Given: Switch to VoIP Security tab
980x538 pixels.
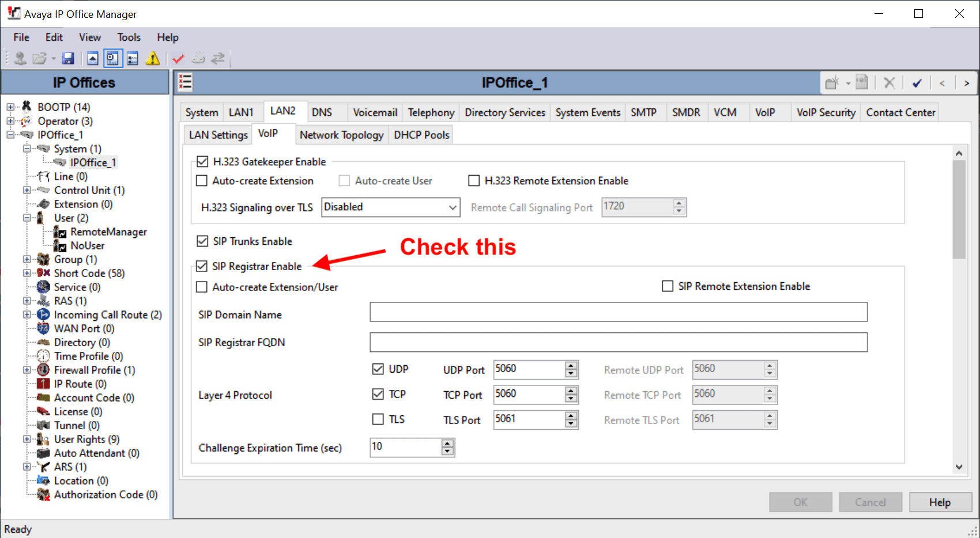Looking at the screenshot, I should (x=826, y=112).
